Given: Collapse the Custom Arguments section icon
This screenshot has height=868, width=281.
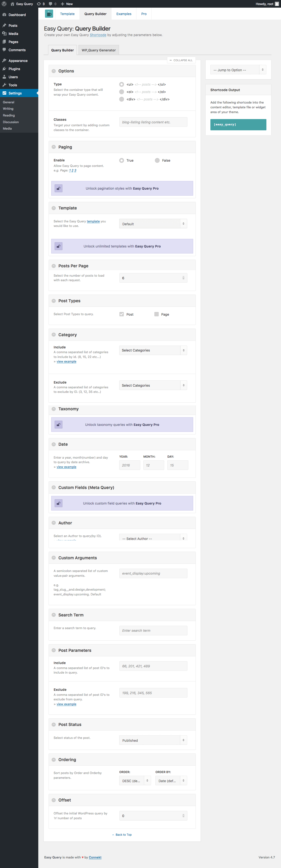Looking at the screenshot, I should [x=54, y=558].
